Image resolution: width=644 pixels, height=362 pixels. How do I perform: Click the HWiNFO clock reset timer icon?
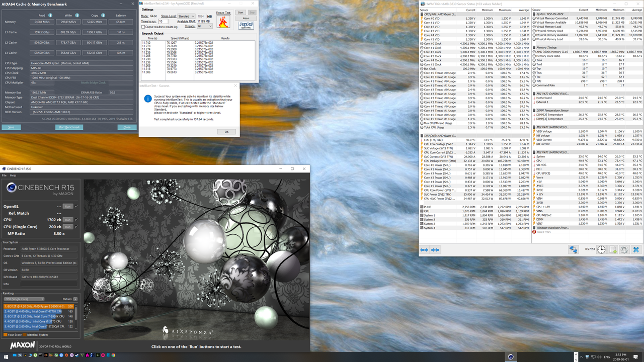(x=601, y=250)
